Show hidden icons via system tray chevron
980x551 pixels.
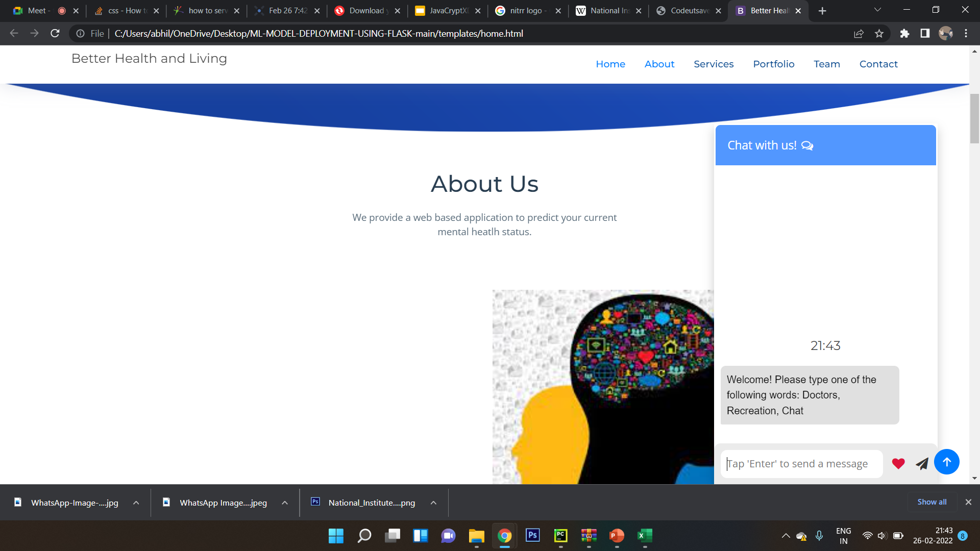pos(786,536)
